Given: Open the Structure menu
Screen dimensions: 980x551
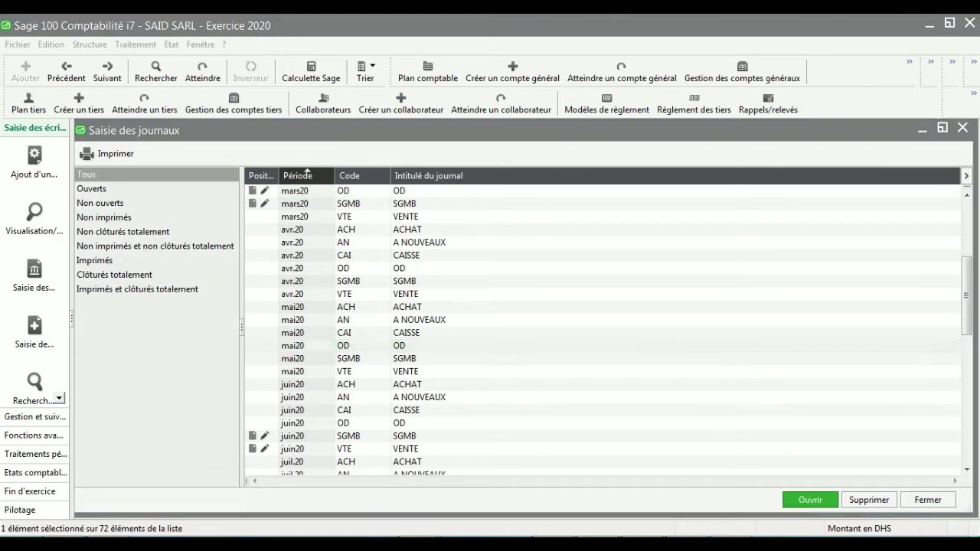Looking at the screenshot, I should pyautogui.click(x=90, y=44).
